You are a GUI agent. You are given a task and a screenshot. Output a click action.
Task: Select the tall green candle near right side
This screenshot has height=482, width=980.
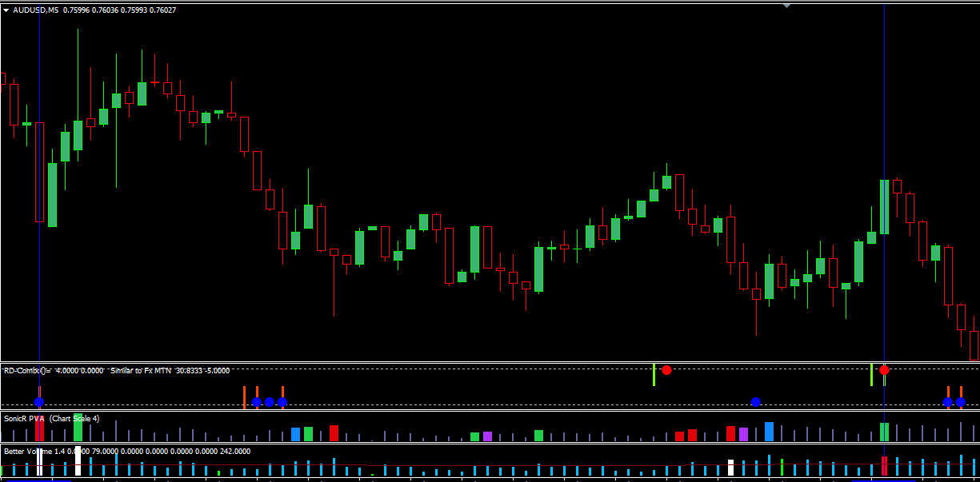click(884, 207)
